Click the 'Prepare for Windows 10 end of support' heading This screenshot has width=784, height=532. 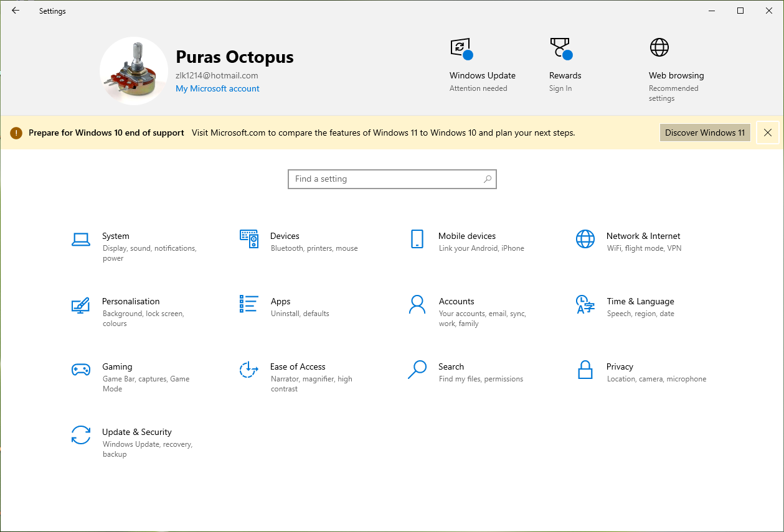click(x=106, y=133)
